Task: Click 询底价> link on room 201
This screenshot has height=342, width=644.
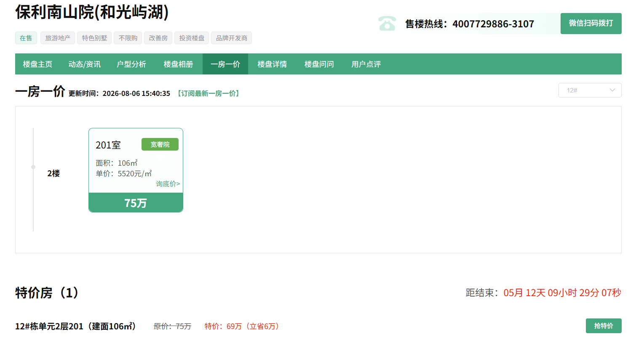Action: tap(168, 184)
